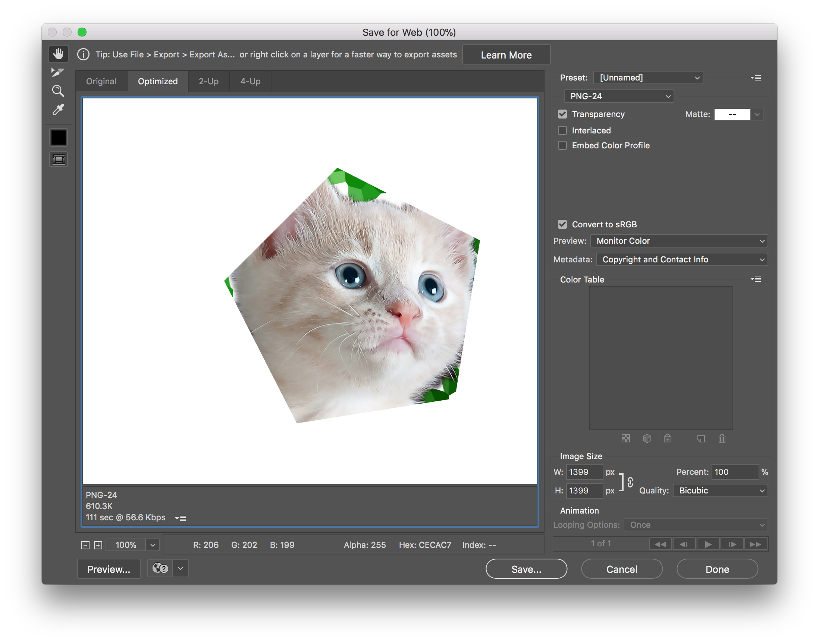
Task: Click the Save... button
Action: point(526,569)
